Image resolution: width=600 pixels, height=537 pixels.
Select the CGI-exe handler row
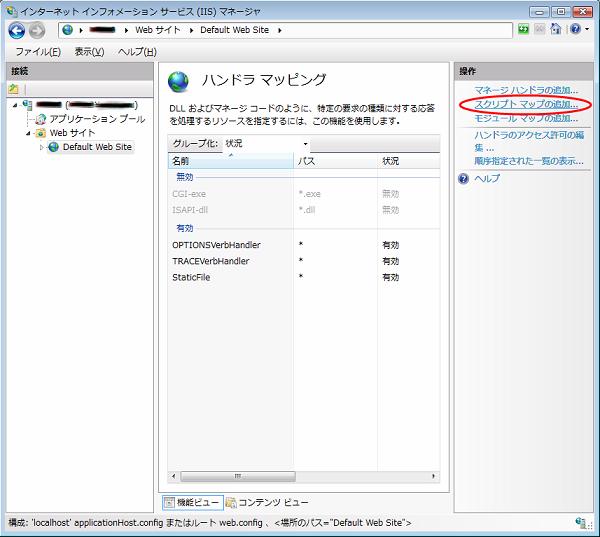pos(304,194)
